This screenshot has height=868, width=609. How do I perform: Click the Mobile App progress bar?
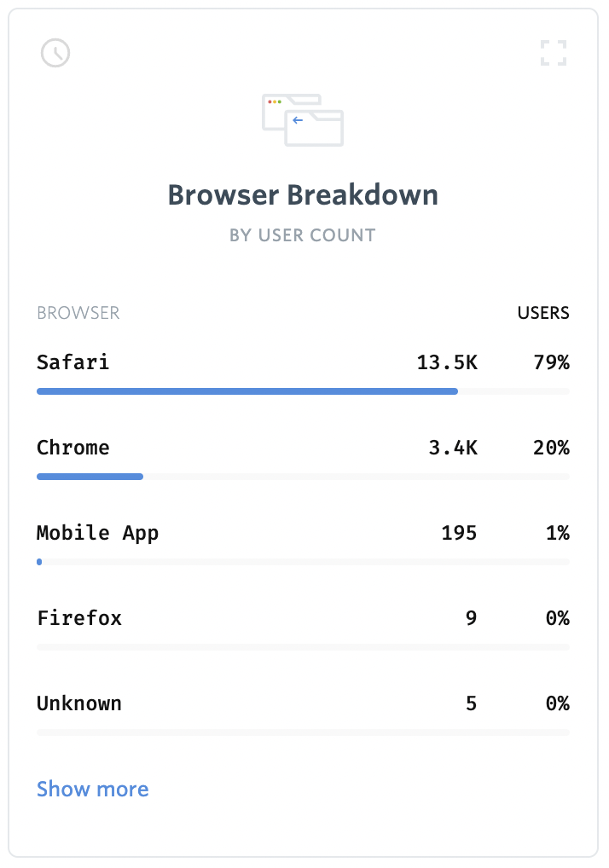(x=303, y=562)
